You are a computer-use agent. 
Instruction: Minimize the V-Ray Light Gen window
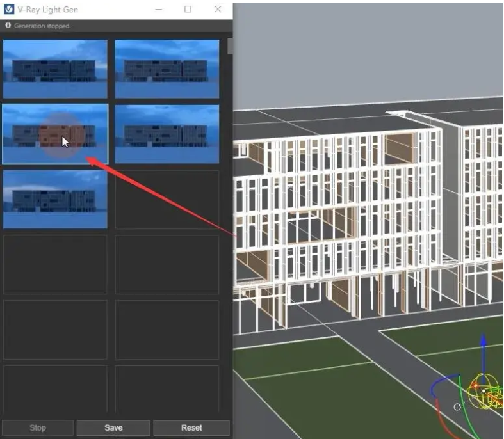(x=158, y=10)
